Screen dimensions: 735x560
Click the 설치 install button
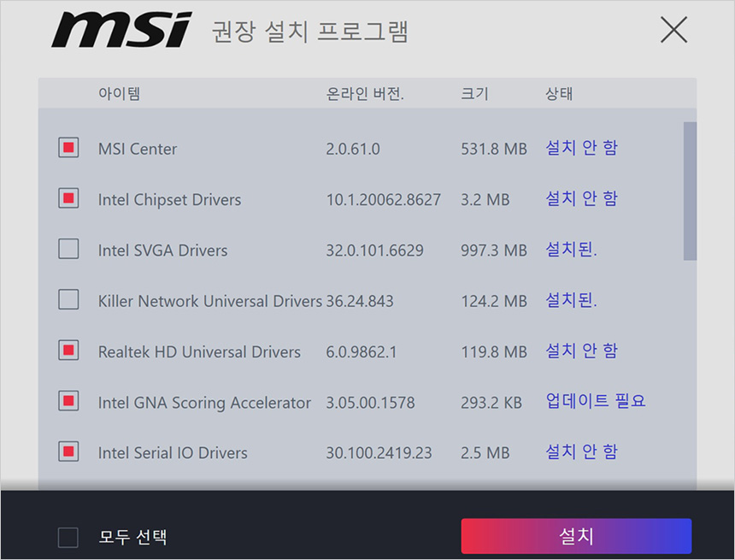pyautogui.click(x=575, y=536)
